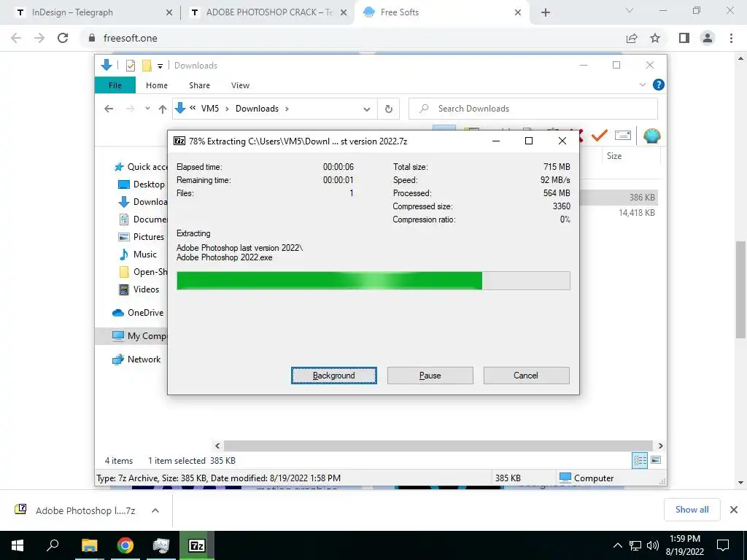Image resolution: width=747 pixels, height=560 pixels.
Task: Switch to large icons view in status bar
Action: (x=656, y=460)
